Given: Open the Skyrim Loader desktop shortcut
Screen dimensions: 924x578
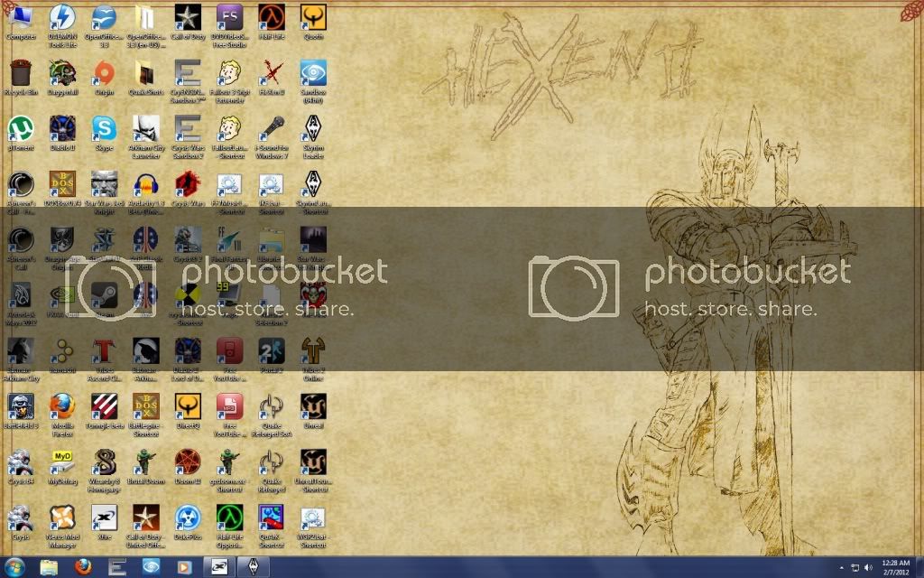Looking at the screenshot, I should tap(313, 128).
